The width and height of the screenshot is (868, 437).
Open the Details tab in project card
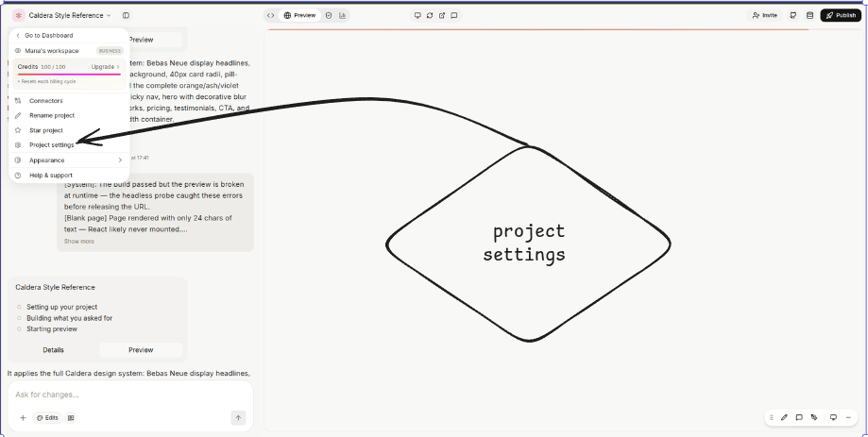click(54, 350)
